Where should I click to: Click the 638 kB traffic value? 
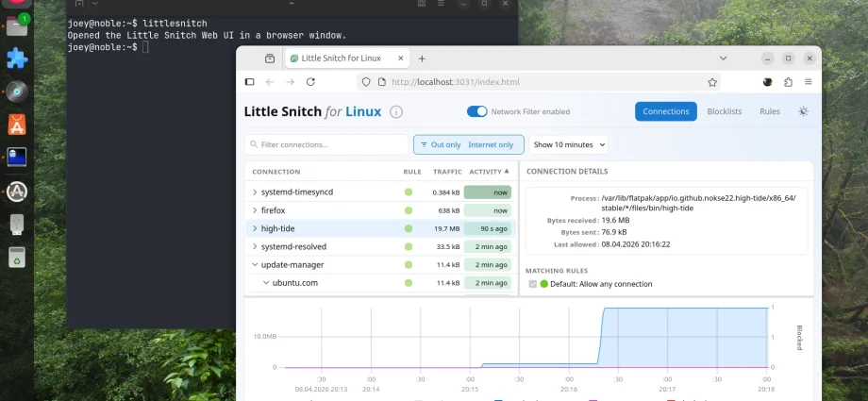(448, 211)
